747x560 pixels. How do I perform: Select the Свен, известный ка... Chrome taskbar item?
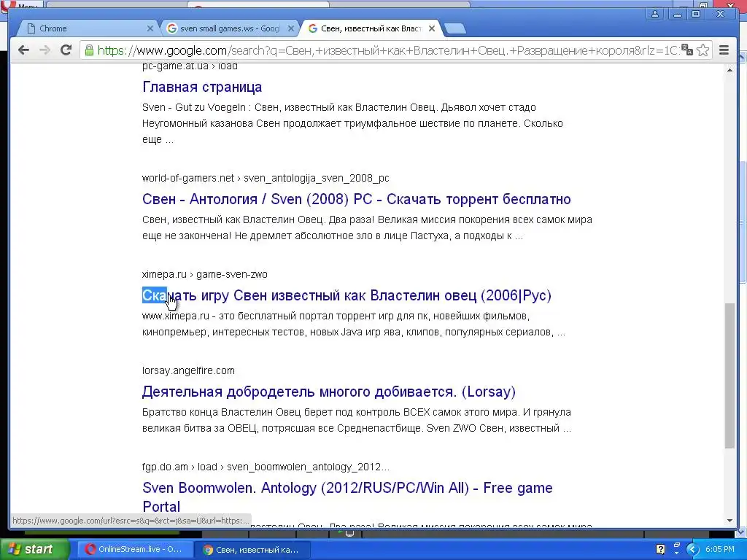[252, 550]
